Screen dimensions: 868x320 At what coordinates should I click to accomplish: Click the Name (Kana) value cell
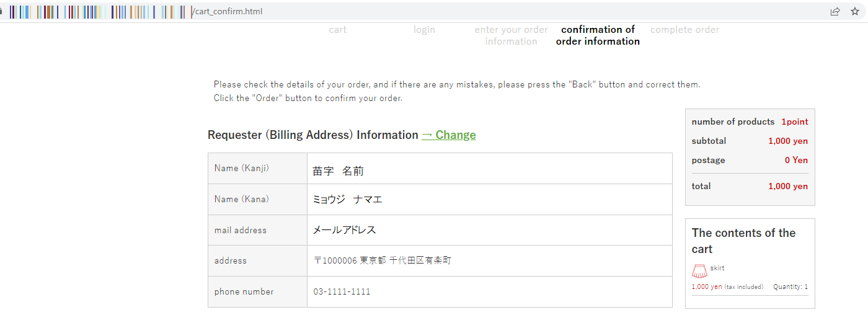click(x=490, y=200)
